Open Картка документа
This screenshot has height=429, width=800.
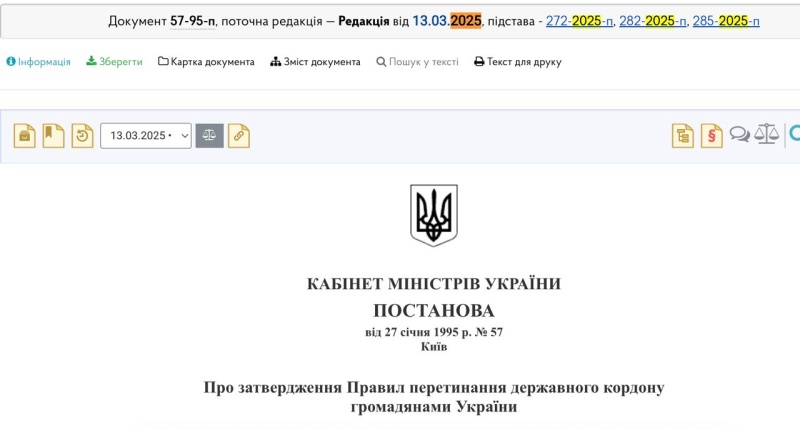pos(206,62)
